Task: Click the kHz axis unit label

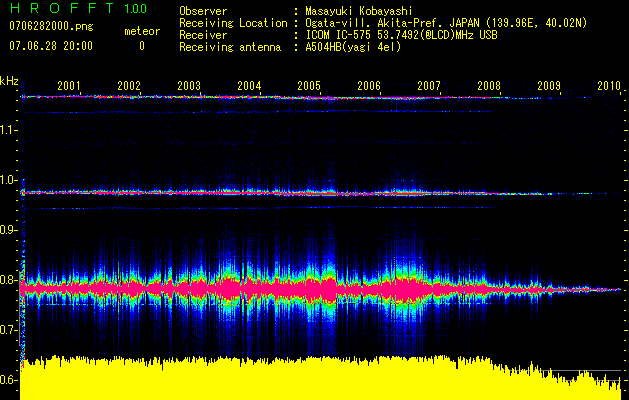Action: (9, 81)
